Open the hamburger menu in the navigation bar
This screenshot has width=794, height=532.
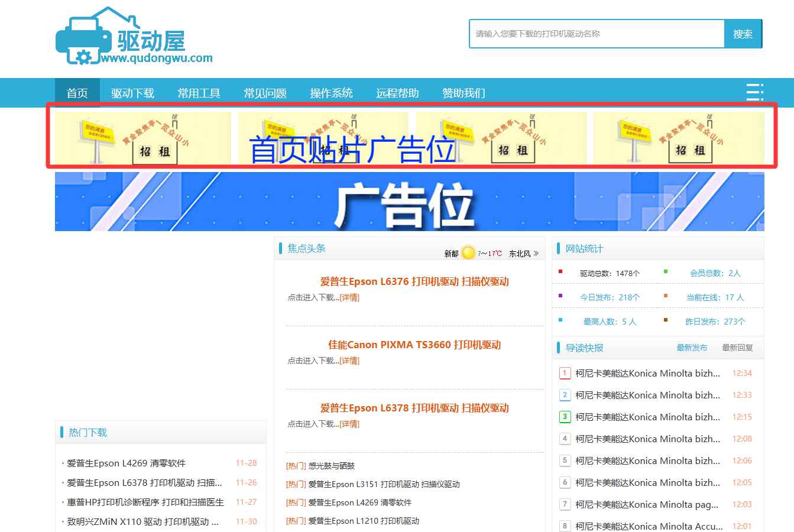[754, 92]
